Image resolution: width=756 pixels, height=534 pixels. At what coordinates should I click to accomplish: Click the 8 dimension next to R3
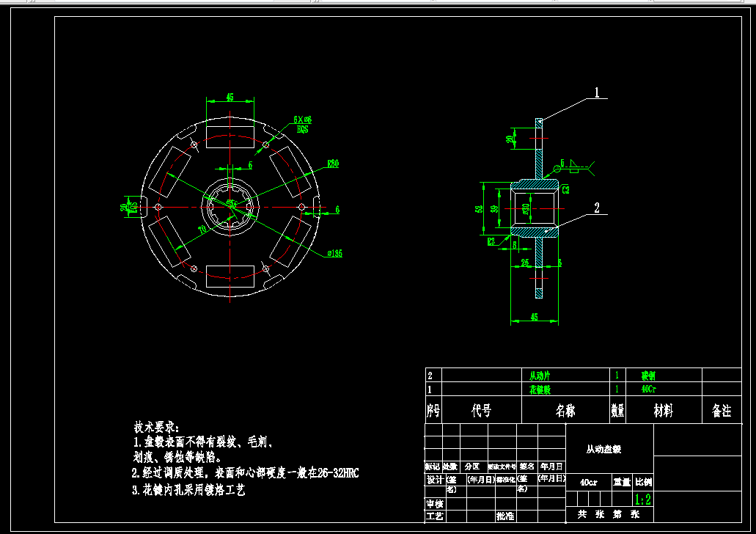pos(515,244)
